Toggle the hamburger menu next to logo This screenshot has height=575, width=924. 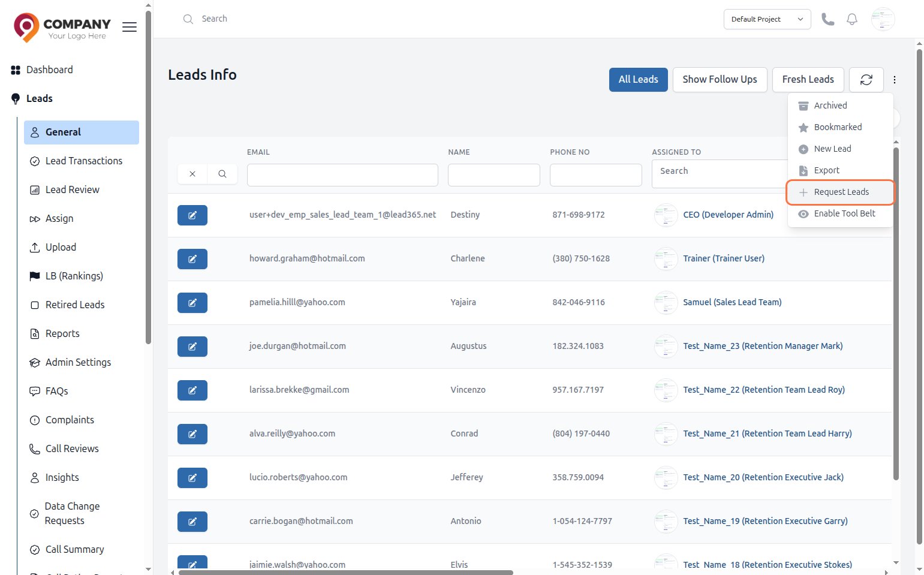point(130,27)
